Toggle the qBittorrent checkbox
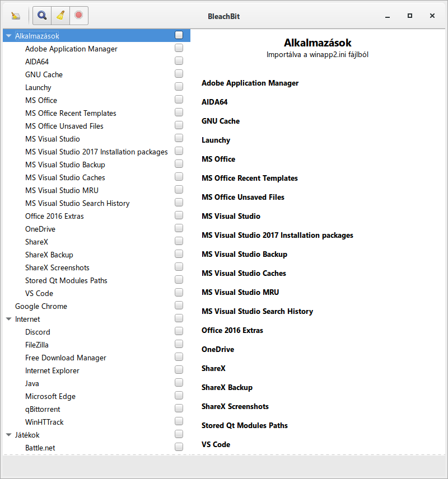The image size is (448, 479). pyautogui.click(x=179, y=408)
